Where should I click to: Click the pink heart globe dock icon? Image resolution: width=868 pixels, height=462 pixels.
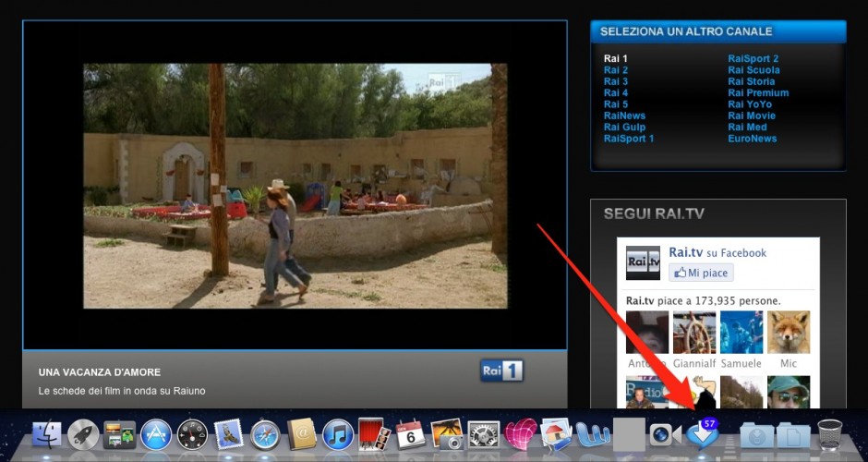point(521,433)
